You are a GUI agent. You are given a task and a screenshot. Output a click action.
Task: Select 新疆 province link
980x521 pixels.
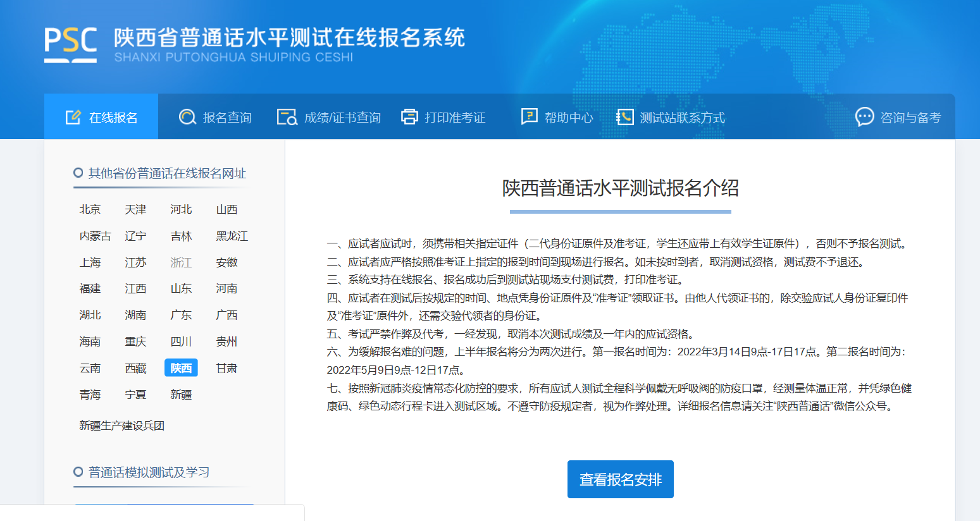click(x=181, y=395)
